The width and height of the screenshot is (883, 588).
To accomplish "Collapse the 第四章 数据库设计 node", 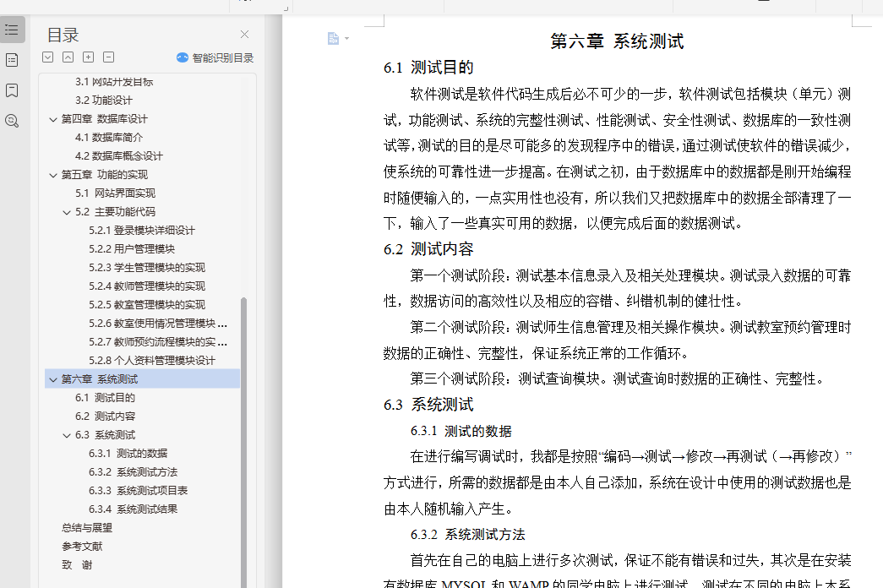I will click(53, 119).
